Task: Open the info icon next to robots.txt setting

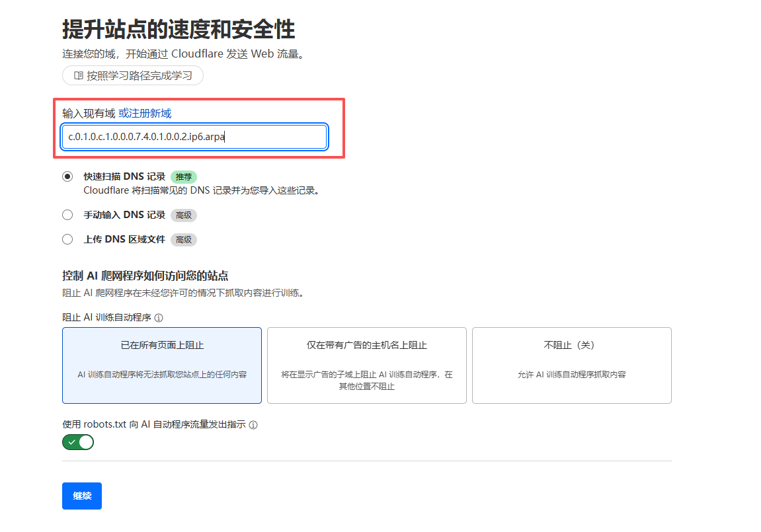Action: pos(253,425)
